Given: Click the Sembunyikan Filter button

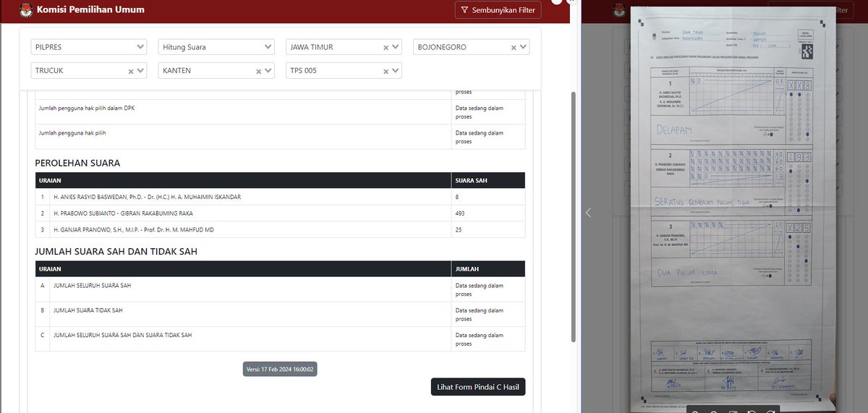Looking at the screenshot, I should click(498, 10).
